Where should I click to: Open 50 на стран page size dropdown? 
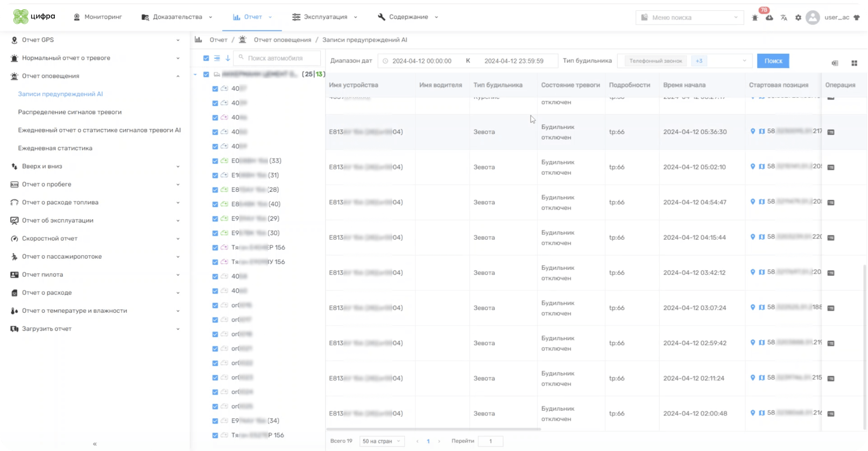(382, 441)
